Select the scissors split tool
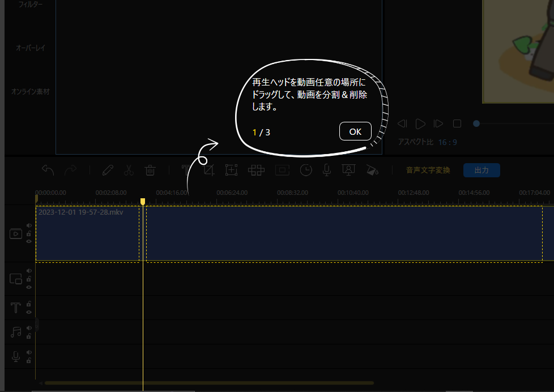The height and width of the screenshot is (392, 554). (x=129, y=170)
